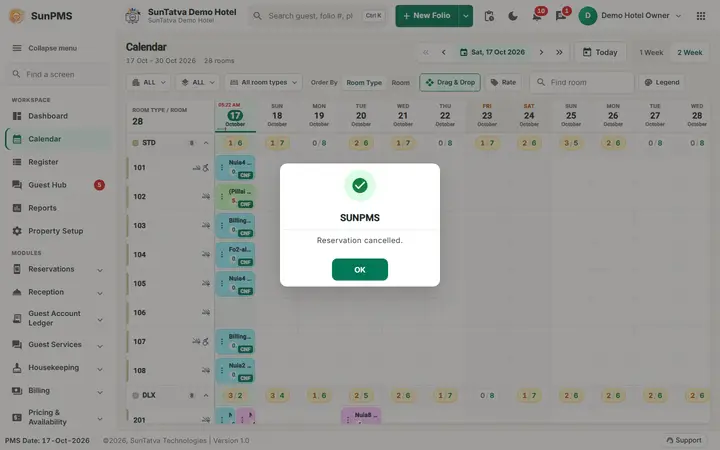This screenshot has width=720, height=450.
Task: Click the Find a screen search field
Action: click(58, 74)
